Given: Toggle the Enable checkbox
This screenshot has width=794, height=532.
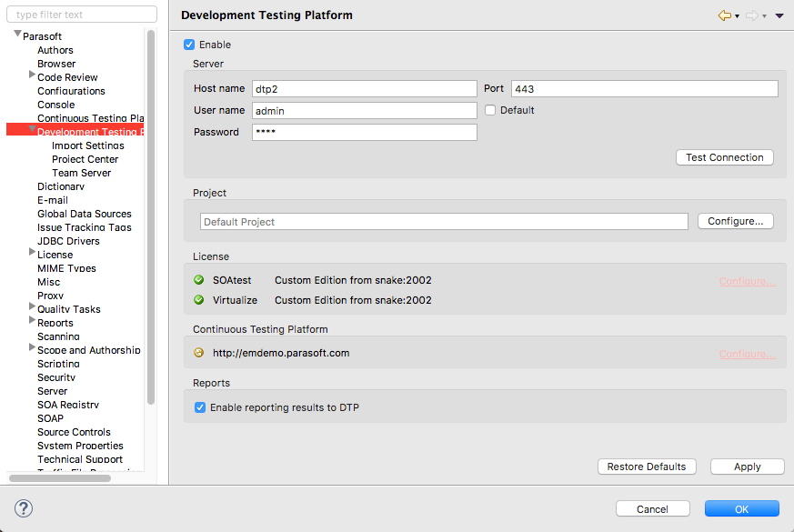Looking at the screenshot, I should 189,45.
